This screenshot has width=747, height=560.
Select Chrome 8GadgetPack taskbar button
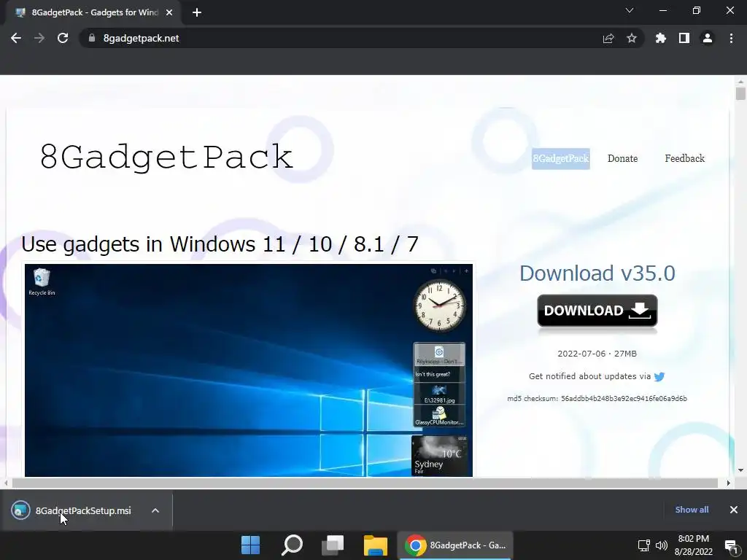[x=455, y=545]
